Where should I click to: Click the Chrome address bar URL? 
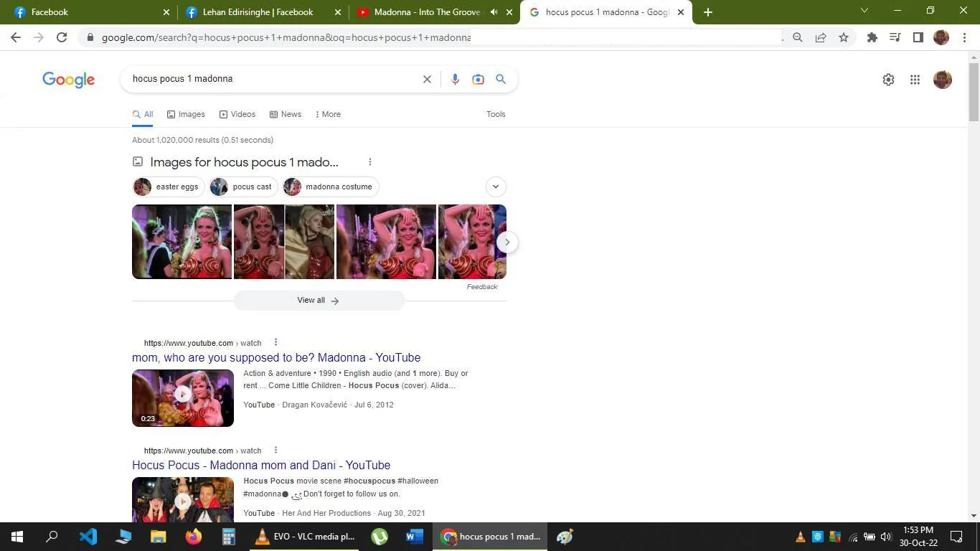pos(286,37)
